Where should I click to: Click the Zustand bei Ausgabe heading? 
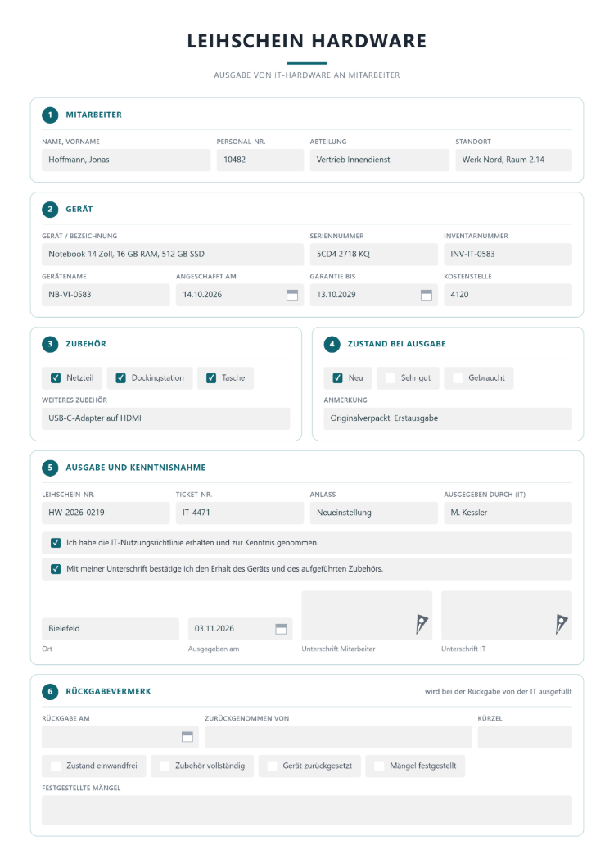tap(396, 344)
